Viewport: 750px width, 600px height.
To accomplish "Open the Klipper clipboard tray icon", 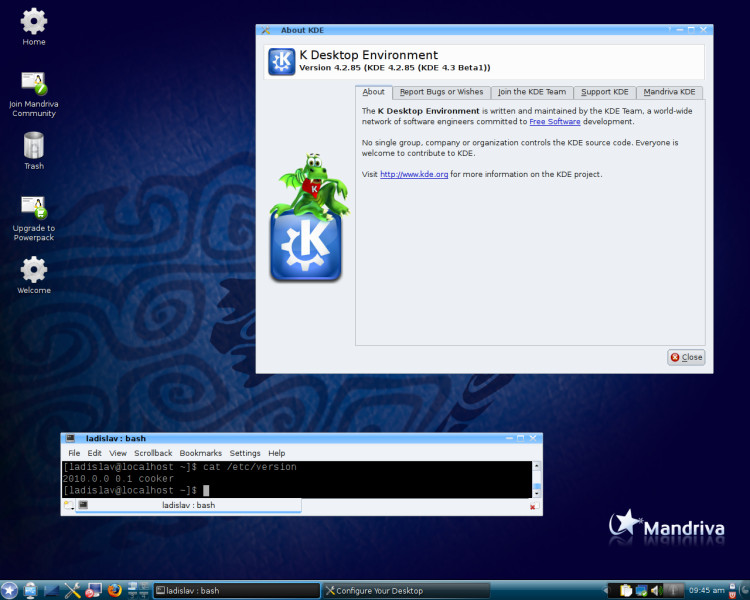I will click(626, 590).
